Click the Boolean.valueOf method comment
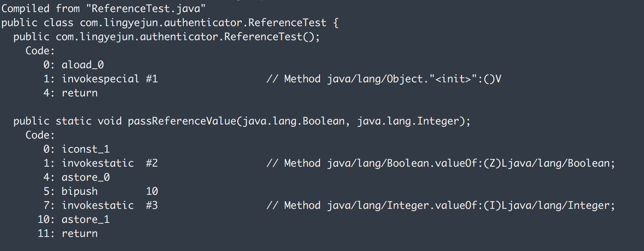This screenshot has height=251, width=644. click(x=440, y=163)
